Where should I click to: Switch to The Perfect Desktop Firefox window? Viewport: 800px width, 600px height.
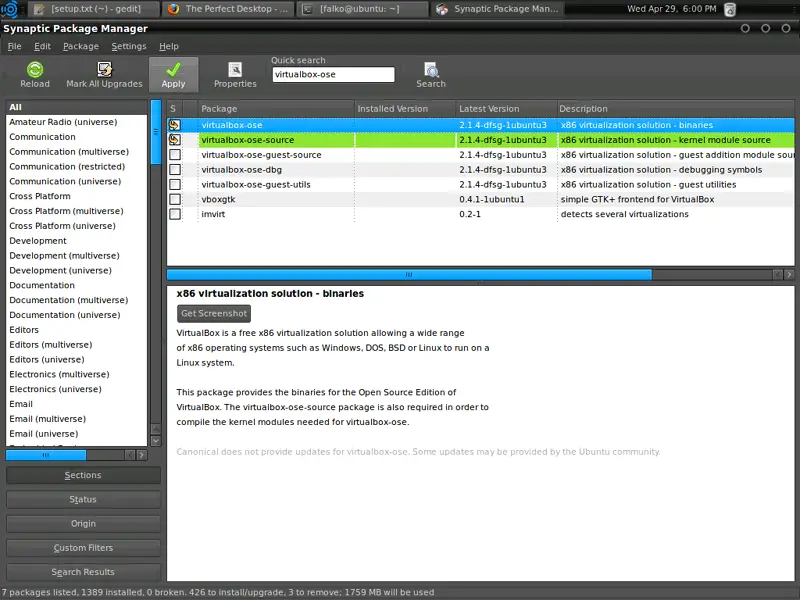pos(229,9)
